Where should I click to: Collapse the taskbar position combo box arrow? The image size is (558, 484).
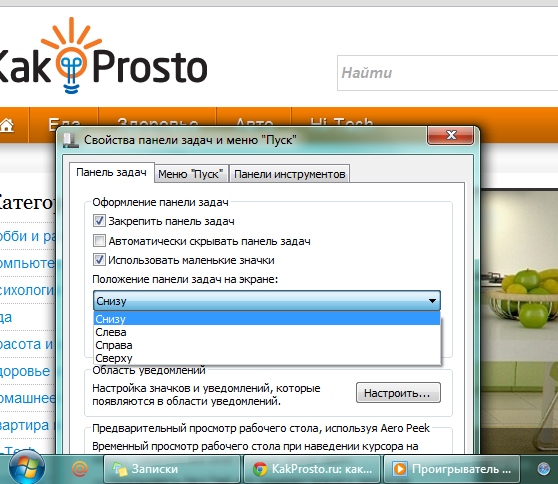(432, 301)
